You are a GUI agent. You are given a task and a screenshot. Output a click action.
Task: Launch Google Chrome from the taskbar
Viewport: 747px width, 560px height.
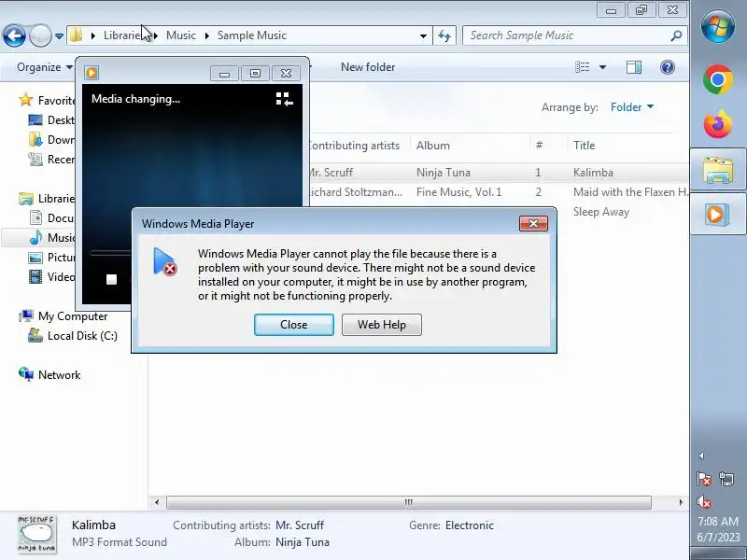[x=718, y=79]
